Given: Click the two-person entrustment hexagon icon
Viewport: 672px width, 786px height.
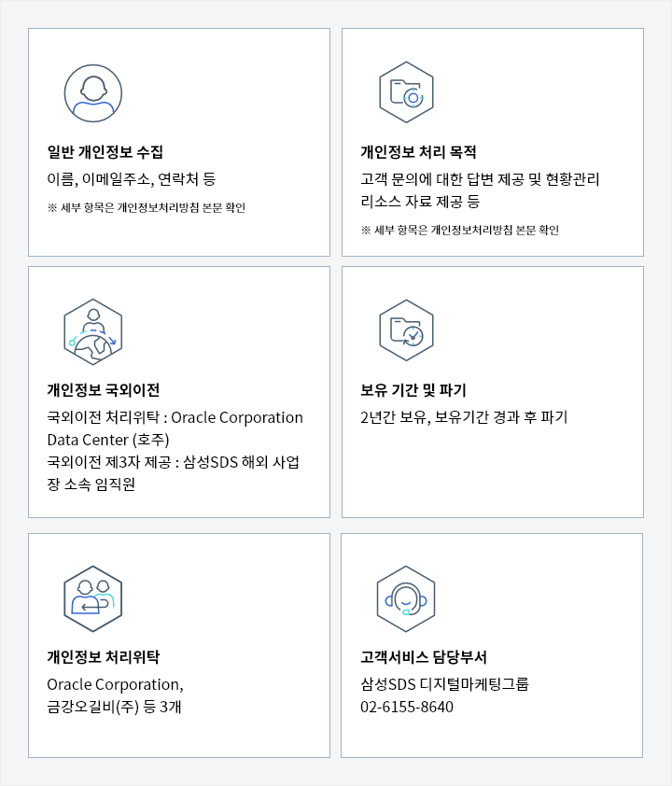Looking at the screenshot, I should 93,599.
